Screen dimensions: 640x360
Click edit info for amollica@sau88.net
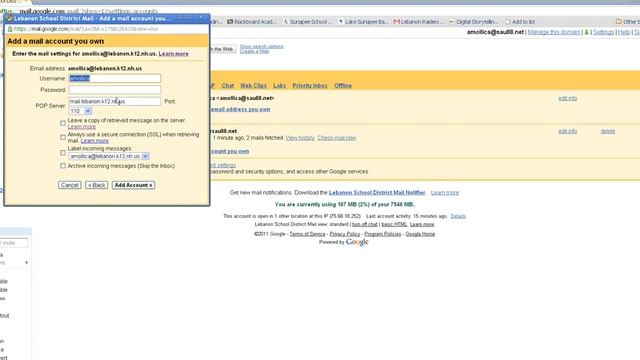(x=568, y=98)
